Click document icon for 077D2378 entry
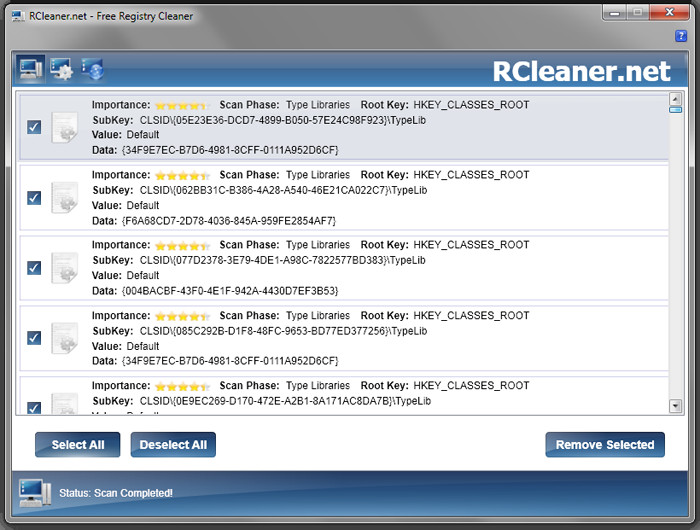The image size is (700, 530). coord(65,268)
